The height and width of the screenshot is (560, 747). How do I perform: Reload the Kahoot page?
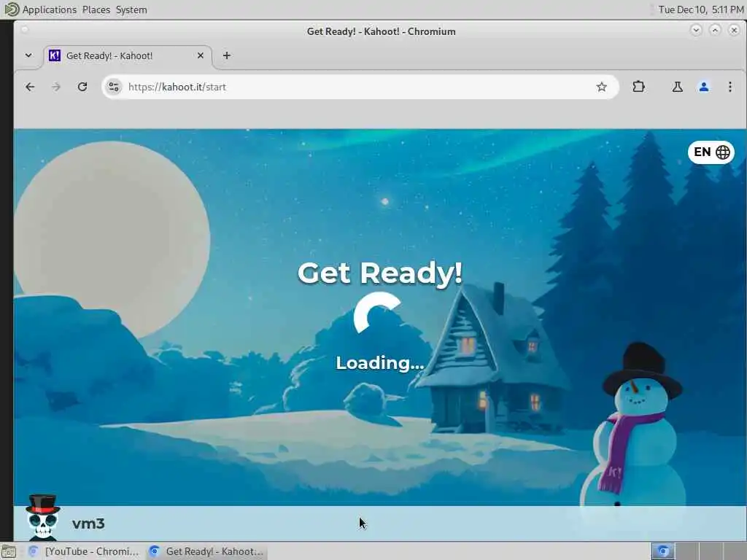(x=82, y=87)
